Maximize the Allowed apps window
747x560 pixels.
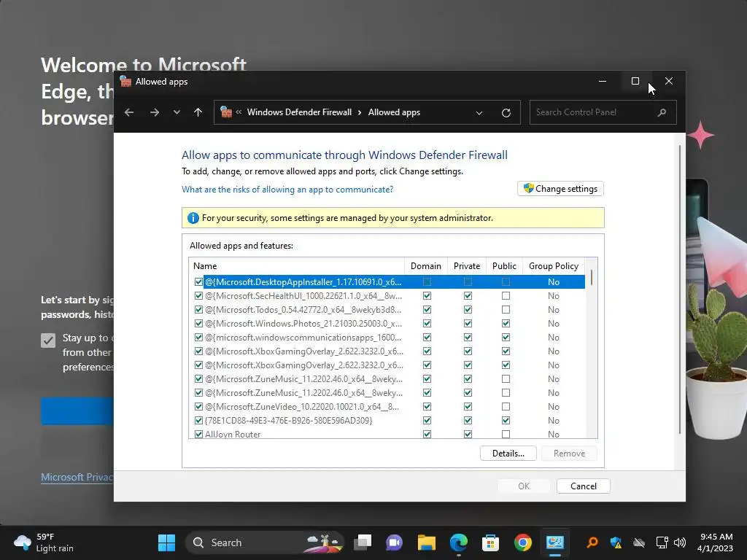click(x=635, y=82)
